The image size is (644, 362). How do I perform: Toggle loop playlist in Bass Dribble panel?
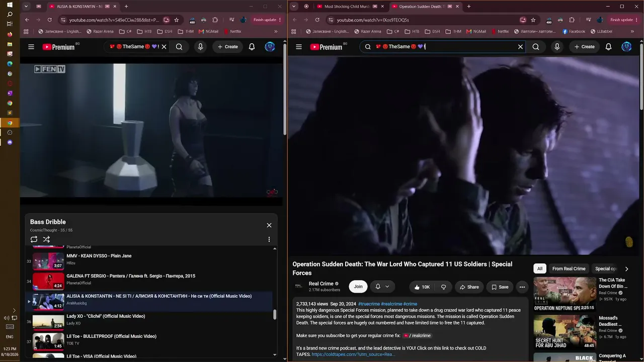point(34,239)
